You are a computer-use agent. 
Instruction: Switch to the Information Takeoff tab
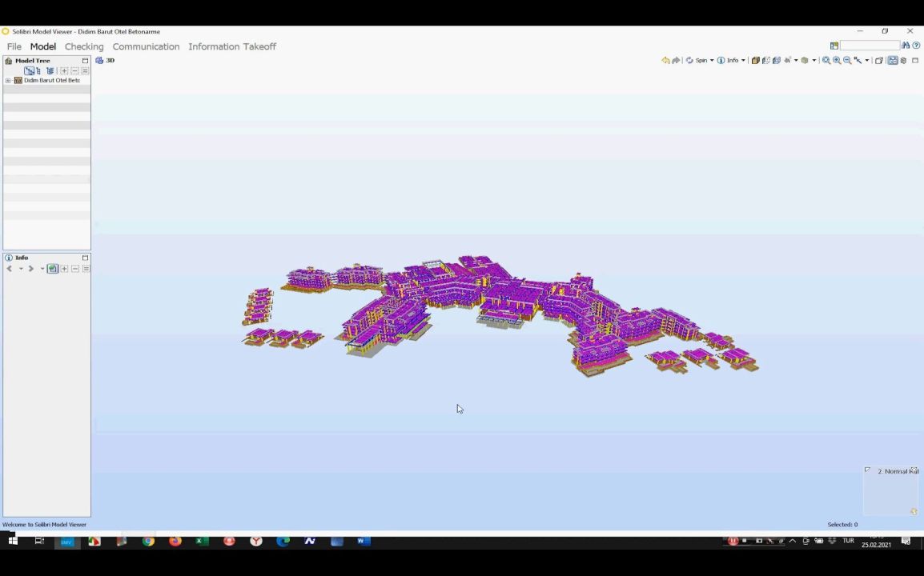(x=232, y=46)
